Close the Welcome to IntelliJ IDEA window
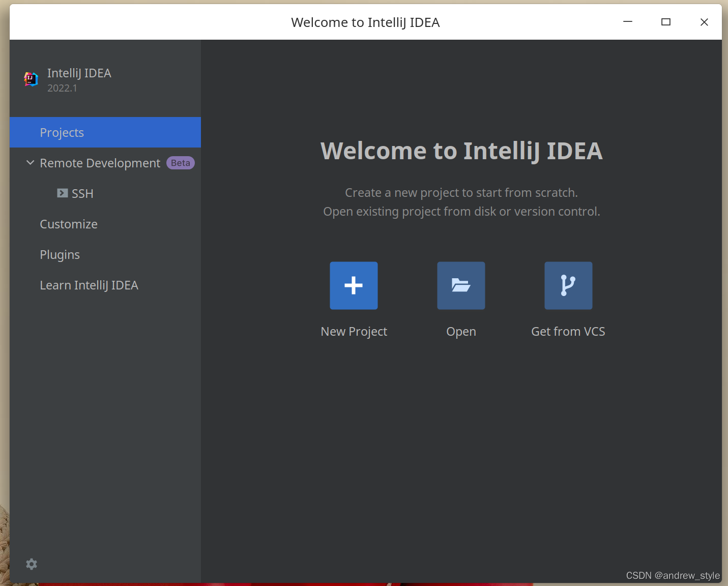This screenshot has height=586, width=728. click(704, 22)
